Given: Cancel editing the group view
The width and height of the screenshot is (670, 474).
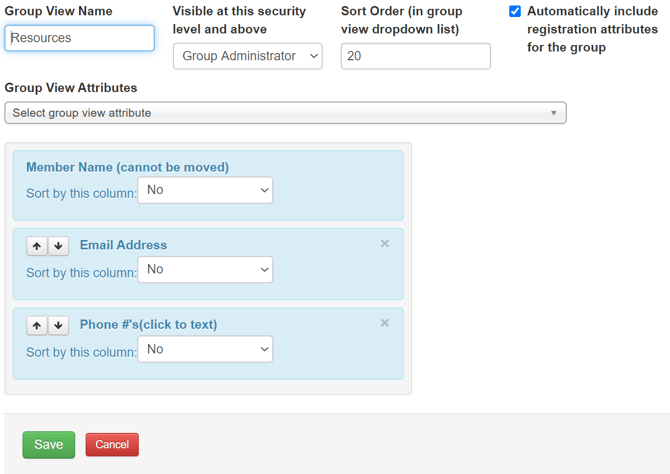Looking at the screenshot, I should click(x=112, y=445).
